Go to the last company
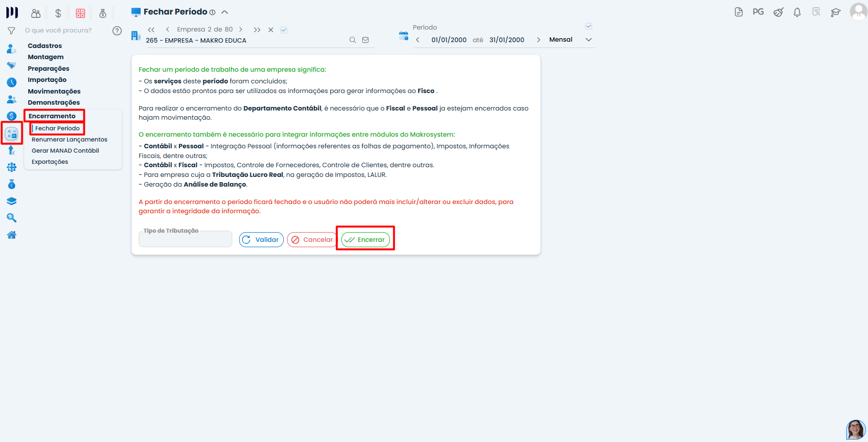 click(257, 30)
